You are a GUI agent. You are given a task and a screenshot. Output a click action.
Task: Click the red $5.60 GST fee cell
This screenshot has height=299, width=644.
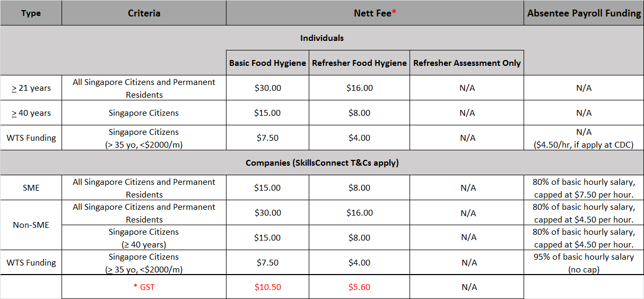pos(359,287)
